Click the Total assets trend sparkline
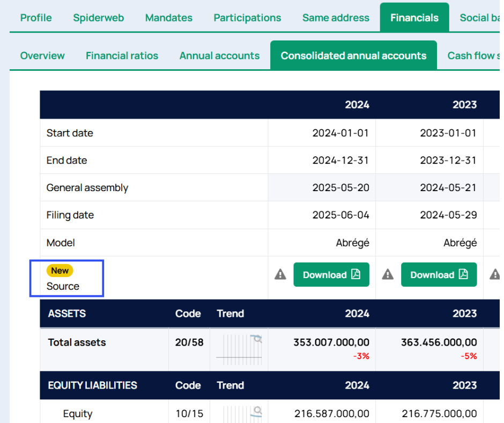Image resolution: width=504 pixels, height=423 pixels. (x=239, y=349)
